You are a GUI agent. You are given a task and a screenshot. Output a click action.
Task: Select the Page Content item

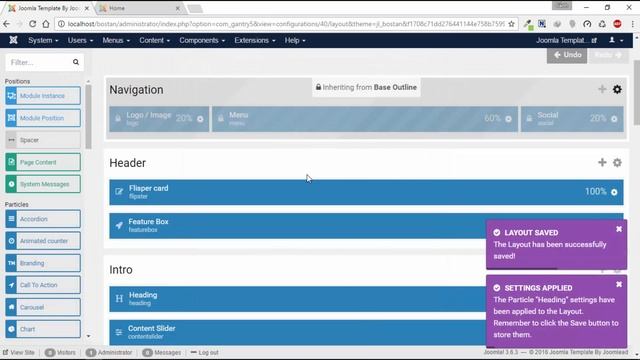[43, 162]
